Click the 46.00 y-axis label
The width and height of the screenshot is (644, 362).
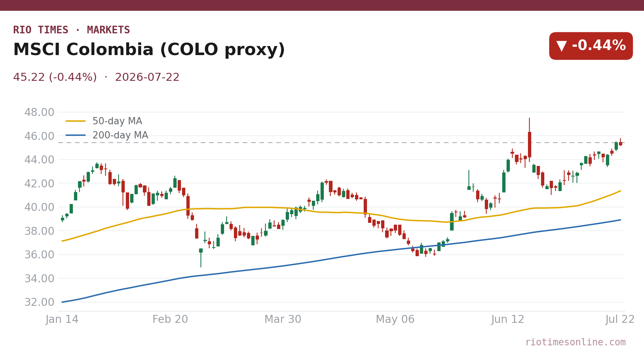coord(39,136)
